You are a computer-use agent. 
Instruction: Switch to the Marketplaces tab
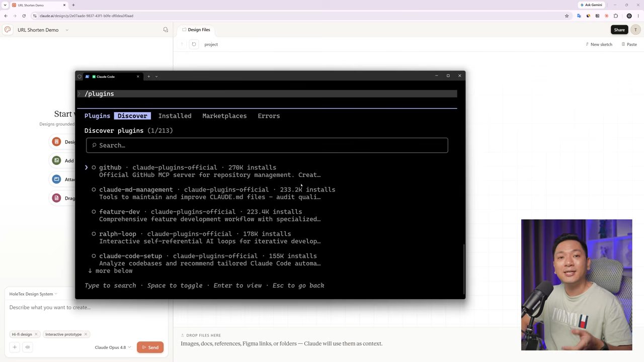pos(224,116)
